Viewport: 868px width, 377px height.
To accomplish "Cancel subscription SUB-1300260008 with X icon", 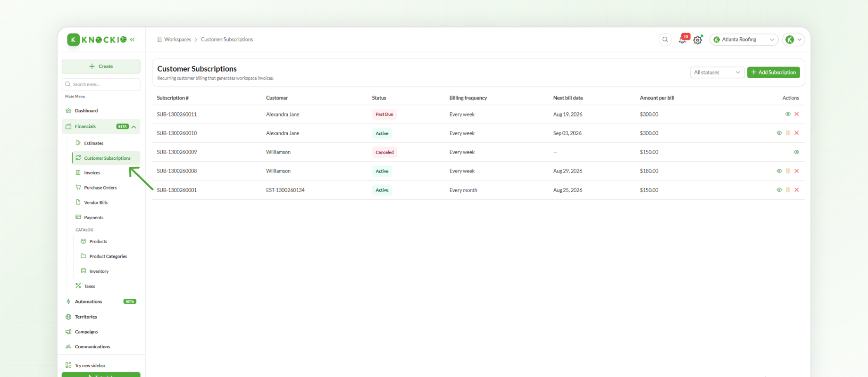I will click(797, 171).
